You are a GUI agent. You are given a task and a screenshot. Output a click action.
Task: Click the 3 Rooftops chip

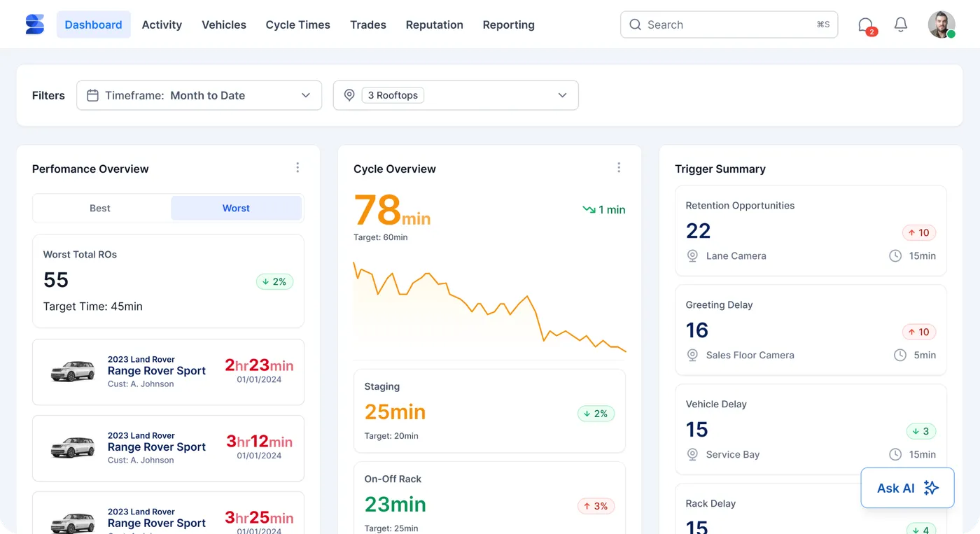(x=393, y=95)
